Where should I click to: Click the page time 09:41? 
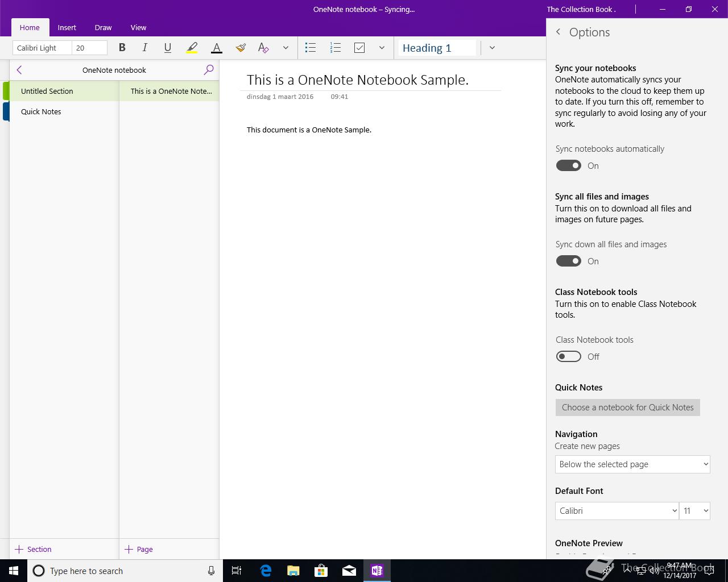(340, 97)
